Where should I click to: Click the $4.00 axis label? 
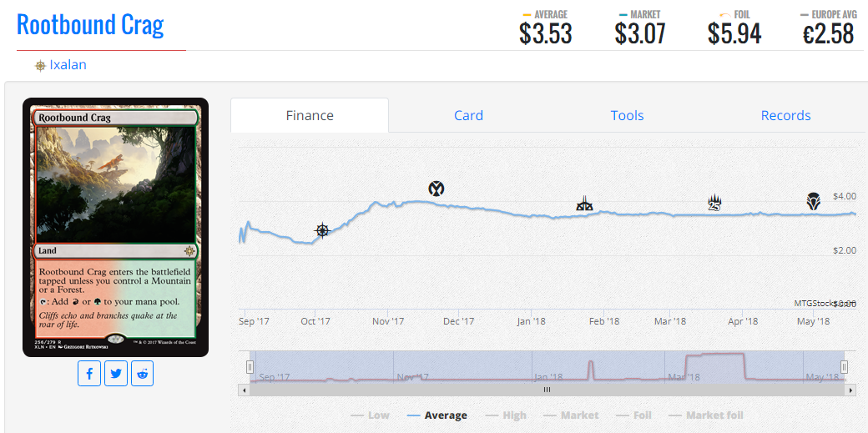click(844, 197)
